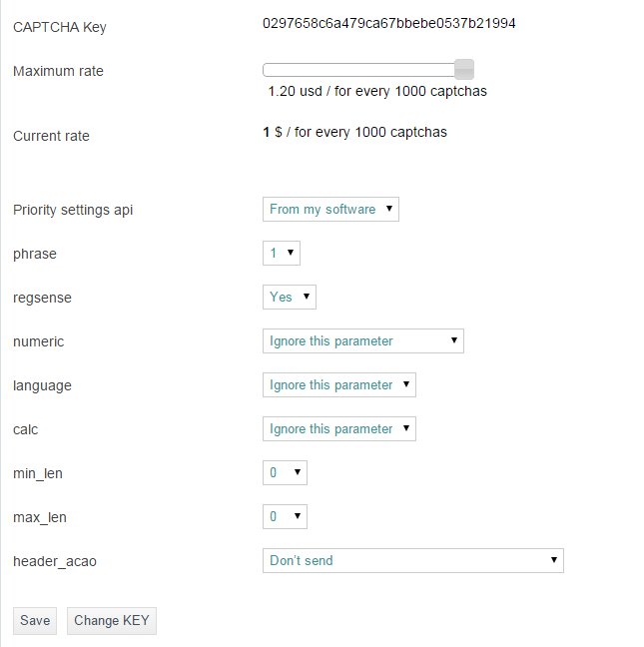Expand the phrase dropdown
The height and width of the screenshot is (647, 644).
(x=281, y=253)
